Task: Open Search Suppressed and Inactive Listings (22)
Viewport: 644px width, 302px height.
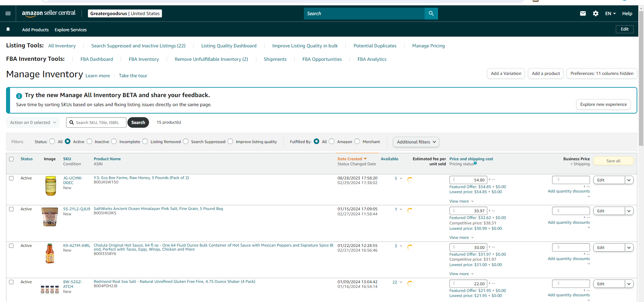Action: pyautogui.click(x=138, y=46)
